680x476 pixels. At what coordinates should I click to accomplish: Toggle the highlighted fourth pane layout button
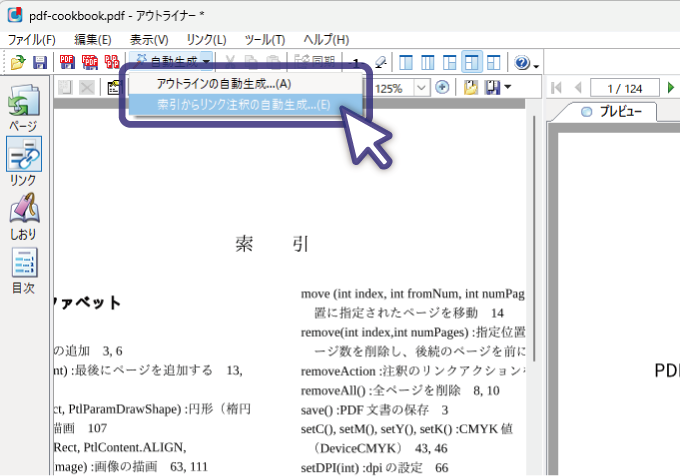472,63
